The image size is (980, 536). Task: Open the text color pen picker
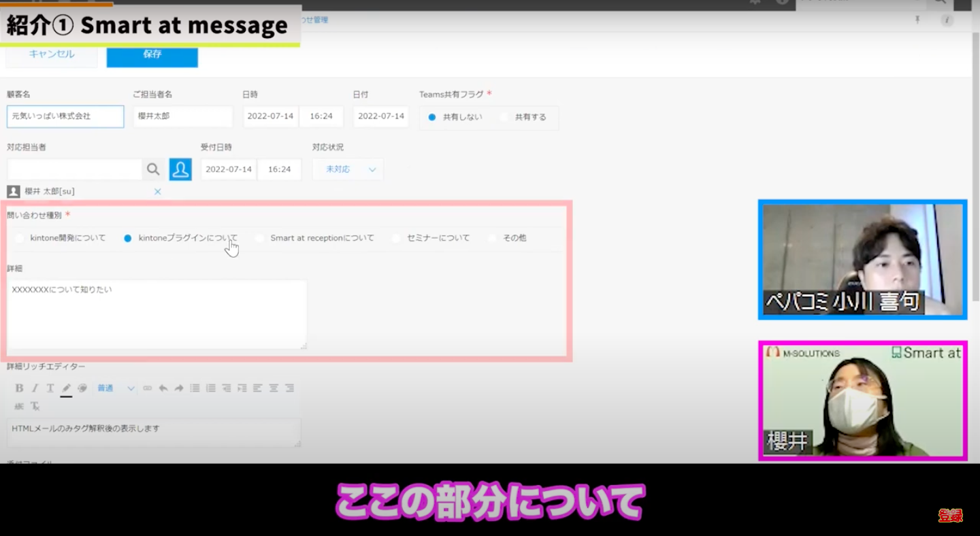coord(66,388)
